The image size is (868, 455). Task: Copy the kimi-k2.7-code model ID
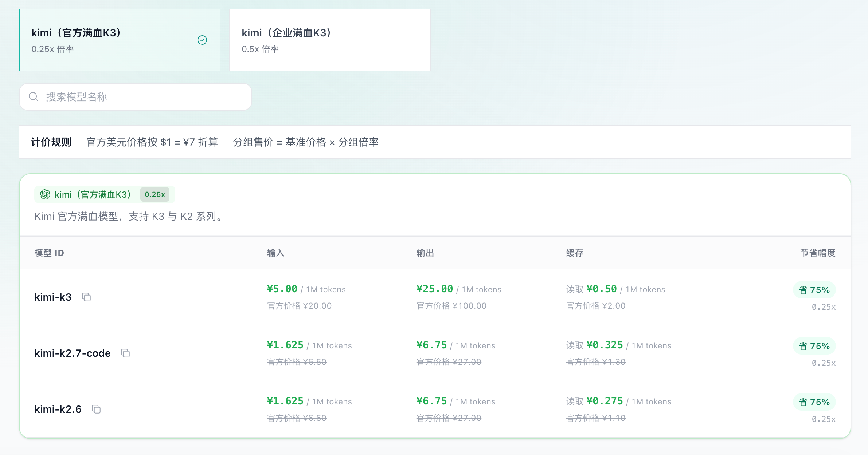point(125,353)
